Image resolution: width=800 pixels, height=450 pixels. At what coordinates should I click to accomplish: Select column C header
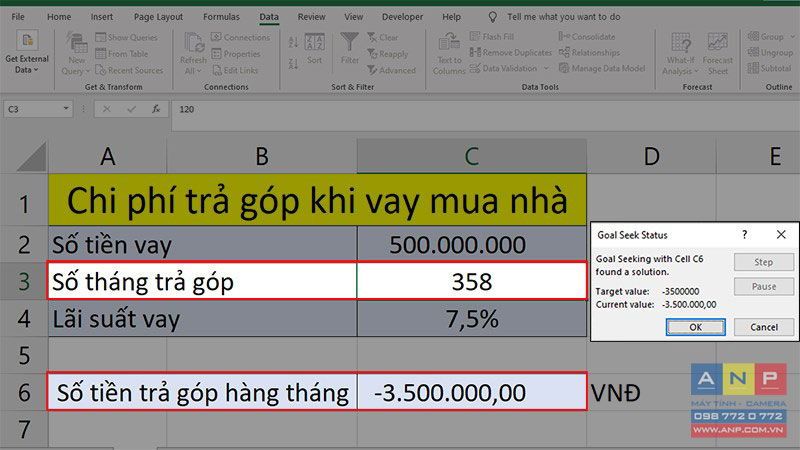(472, 156)
